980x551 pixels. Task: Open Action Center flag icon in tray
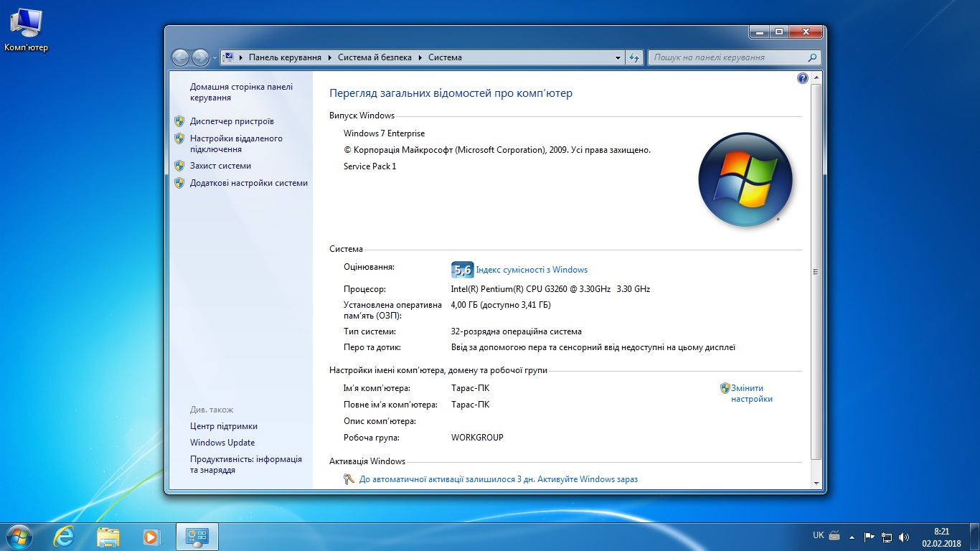pos(869,536)
